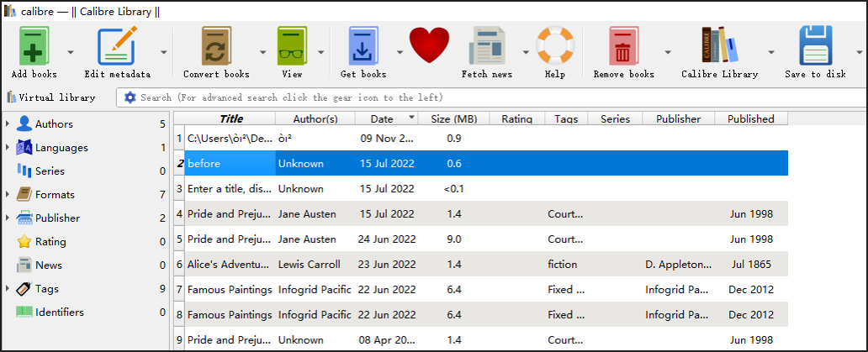
Task: Open the Edit metadata tool
Action: [118, 46]
